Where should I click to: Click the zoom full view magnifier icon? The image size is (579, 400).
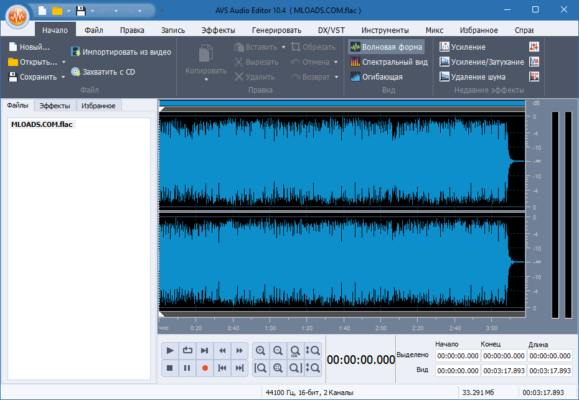(295, 351)
